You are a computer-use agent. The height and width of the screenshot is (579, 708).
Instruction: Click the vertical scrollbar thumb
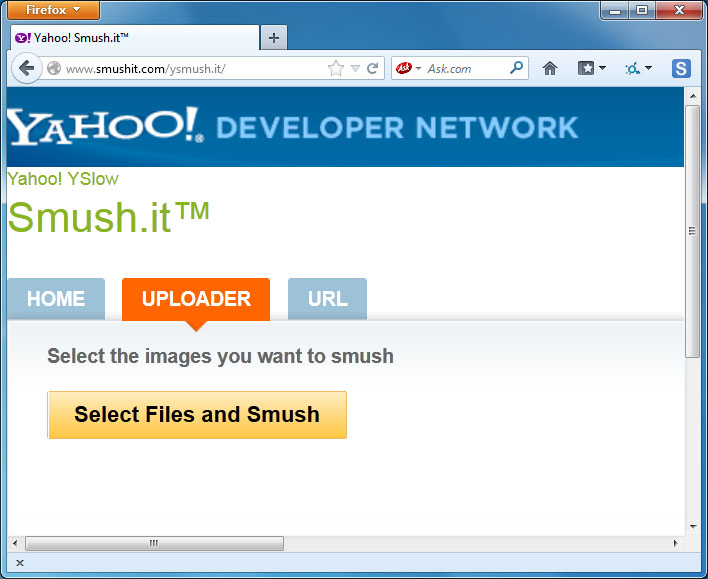point(692,231)
